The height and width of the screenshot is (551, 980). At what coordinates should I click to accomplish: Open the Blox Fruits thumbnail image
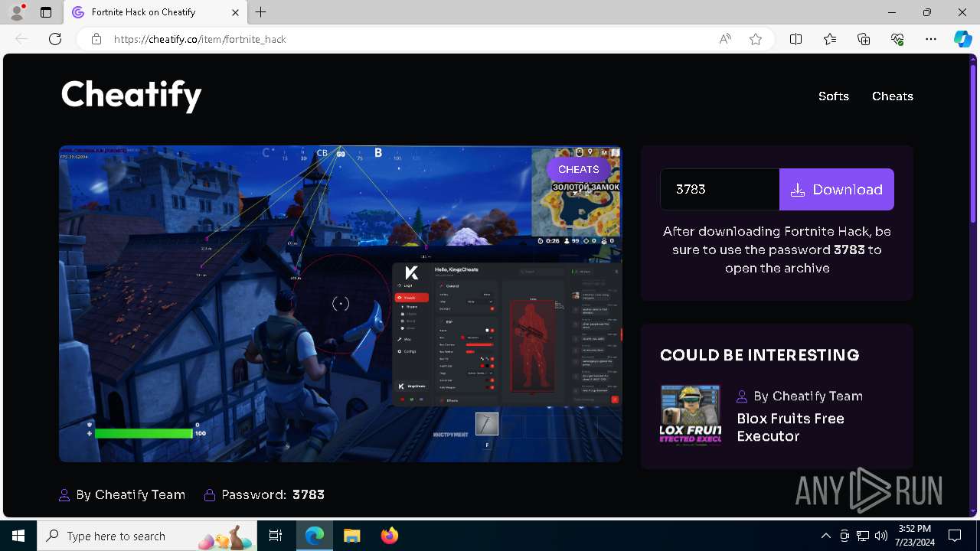pyautogui.click(x=691, y=415)
